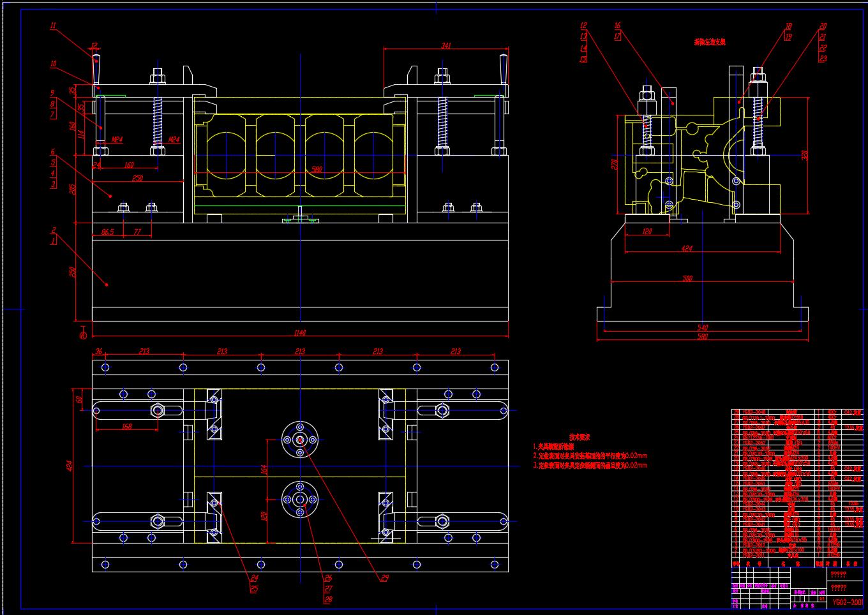
Task: Select part balloon number 15
Action: [x=583, y=59]
